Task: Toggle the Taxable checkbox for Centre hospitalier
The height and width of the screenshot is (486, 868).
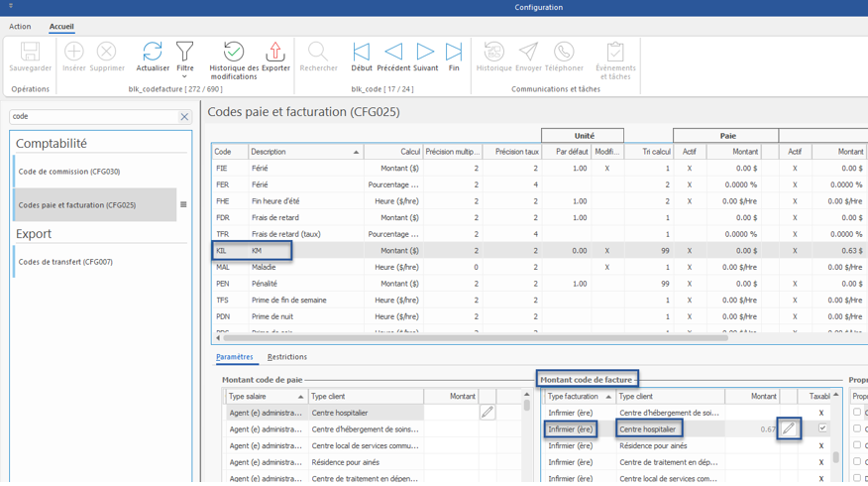Action: (x=822, y=428)
